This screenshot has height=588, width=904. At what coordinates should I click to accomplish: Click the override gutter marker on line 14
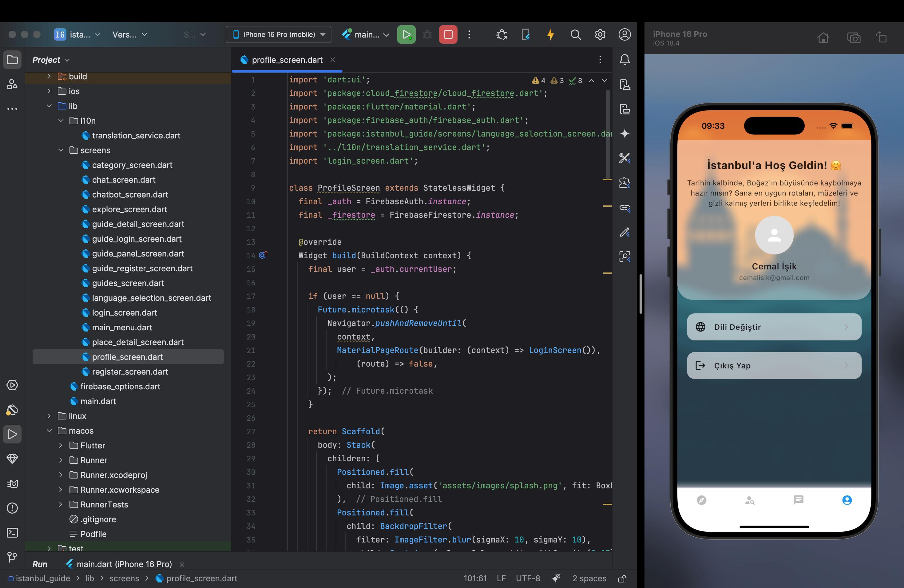(x=263, y=255)
